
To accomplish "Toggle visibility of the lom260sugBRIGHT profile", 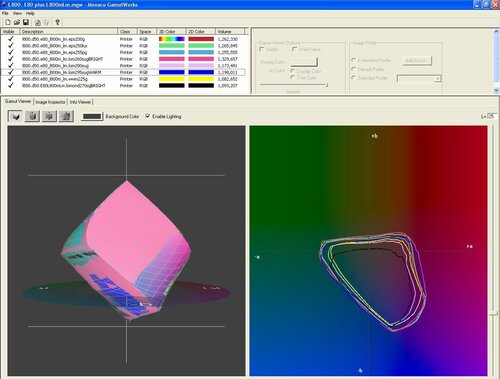I will pos(11,59).
